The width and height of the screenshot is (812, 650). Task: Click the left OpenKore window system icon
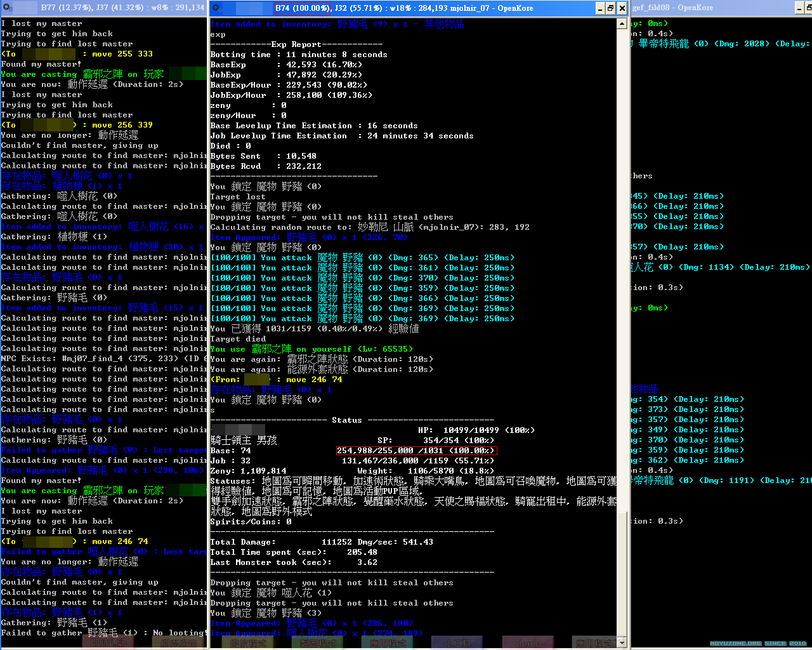(x=7, y=8)
